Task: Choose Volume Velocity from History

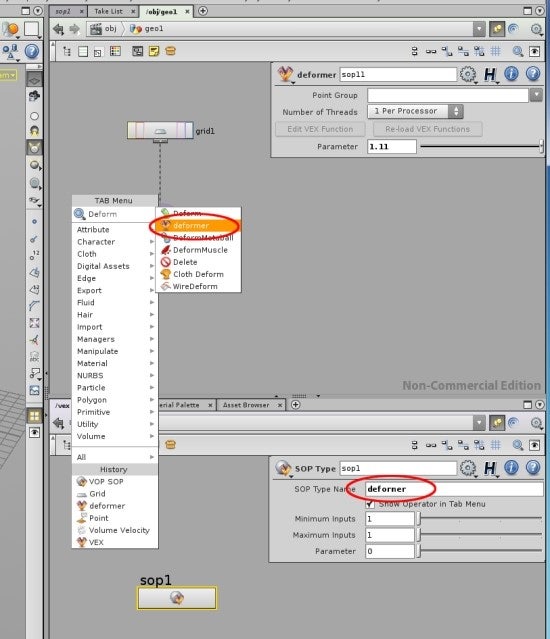Action: (115, 530)
